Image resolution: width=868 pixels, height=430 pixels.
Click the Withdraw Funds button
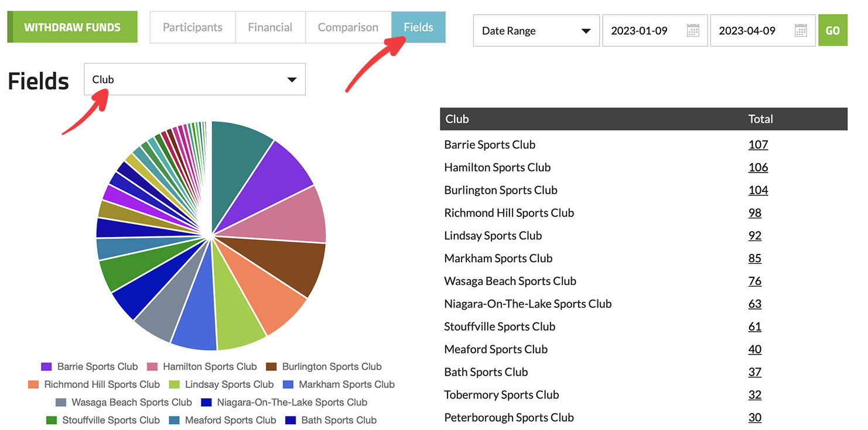coord(73,27)
